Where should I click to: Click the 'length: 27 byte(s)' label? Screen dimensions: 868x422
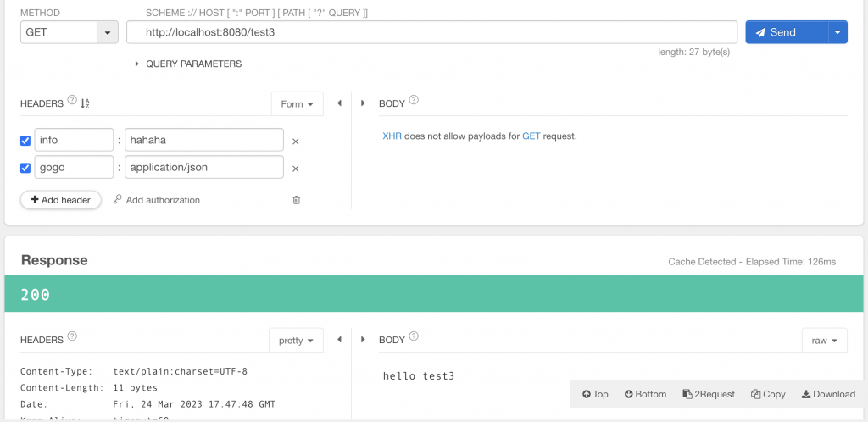click(x=694, y=52)
